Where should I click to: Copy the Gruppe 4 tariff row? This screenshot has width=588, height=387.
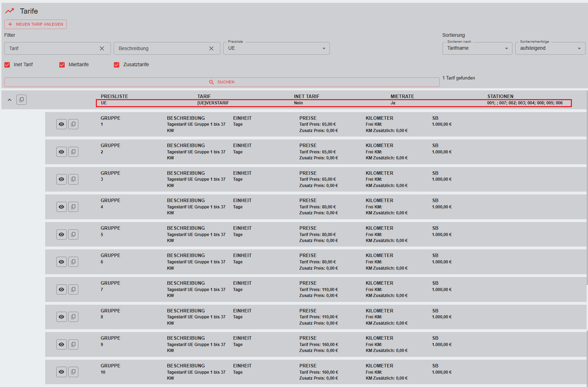(73, 207)
